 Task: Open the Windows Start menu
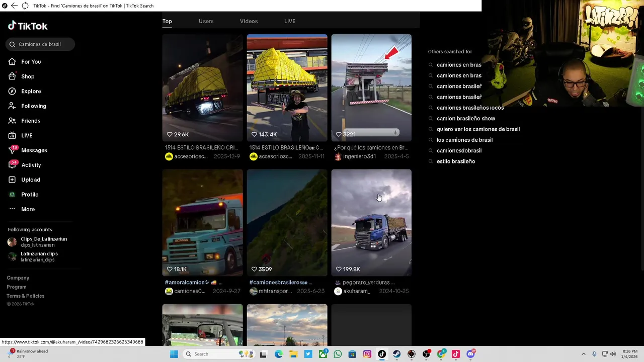click(174, 354)
